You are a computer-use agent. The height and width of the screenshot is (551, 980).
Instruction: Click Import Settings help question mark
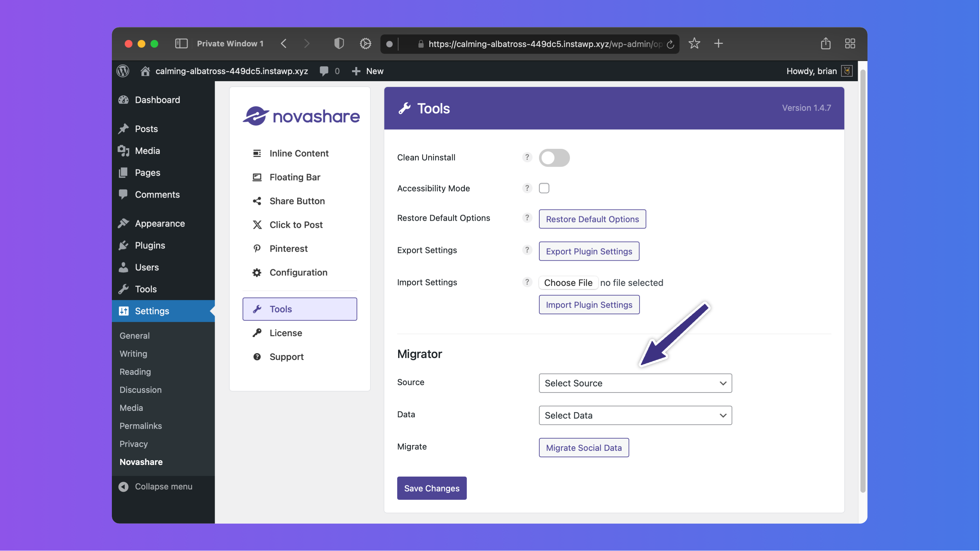(x=527, y=282)
